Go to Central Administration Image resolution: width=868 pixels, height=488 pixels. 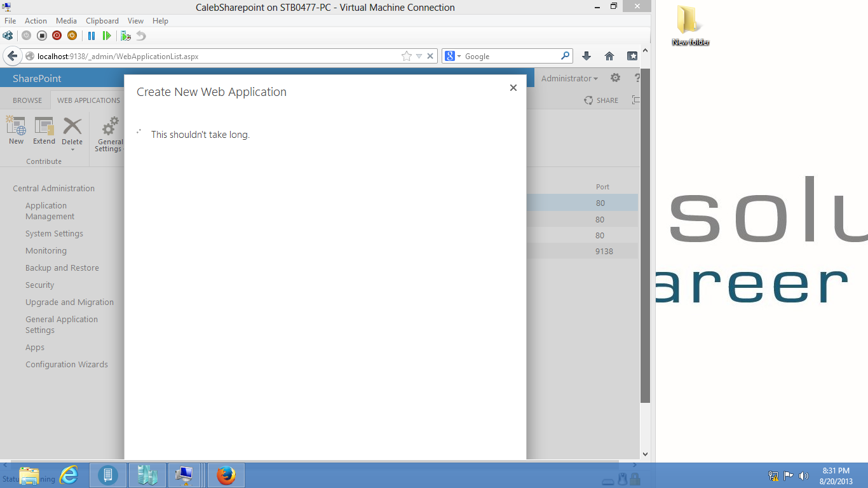pyautogui.click(x=53, y=188)
